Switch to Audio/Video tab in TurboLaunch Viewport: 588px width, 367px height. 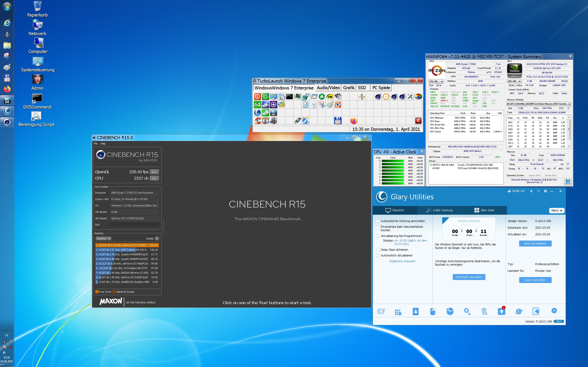tap(328, 88)
